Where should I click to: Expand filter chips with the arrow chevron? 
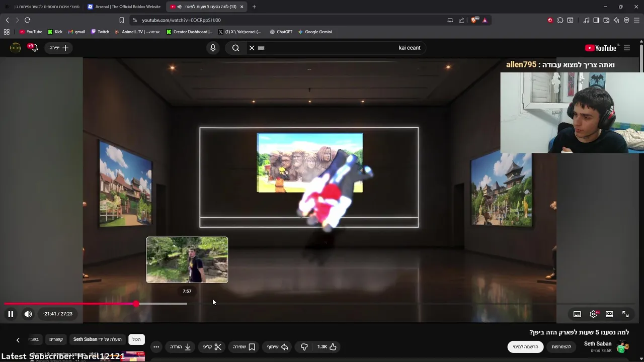coord(18,340)
